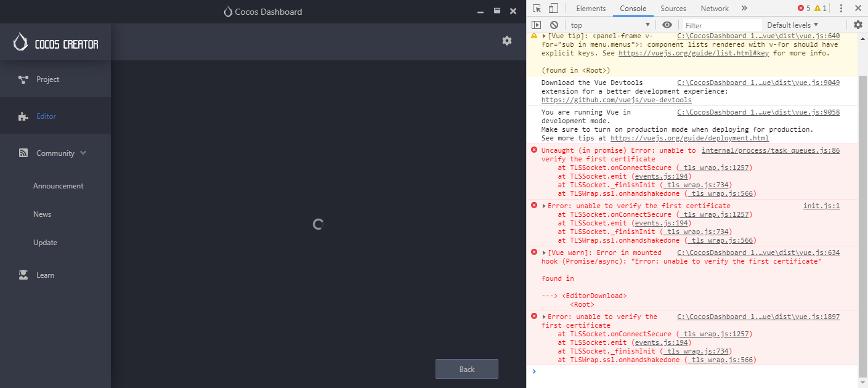Open the Default levels dropdown
The image size is (868, 388).
coord(792,25)
